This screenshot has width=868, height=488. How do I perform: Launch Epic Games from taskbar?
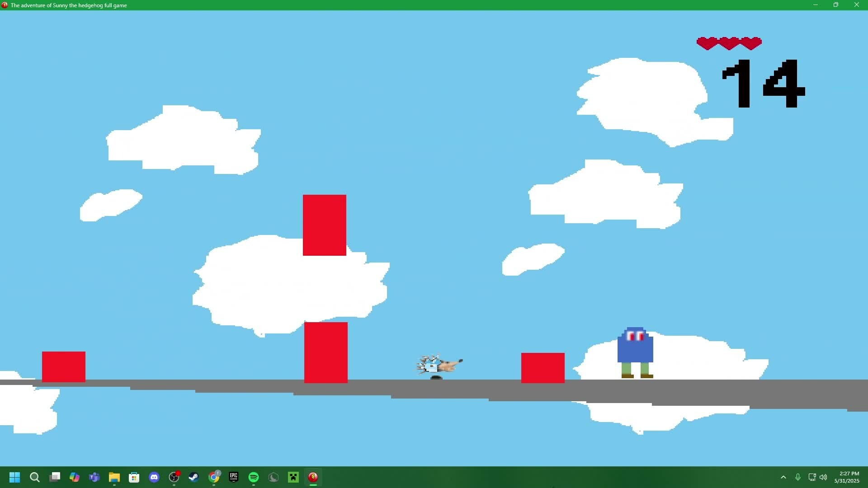tap(234, 477)
